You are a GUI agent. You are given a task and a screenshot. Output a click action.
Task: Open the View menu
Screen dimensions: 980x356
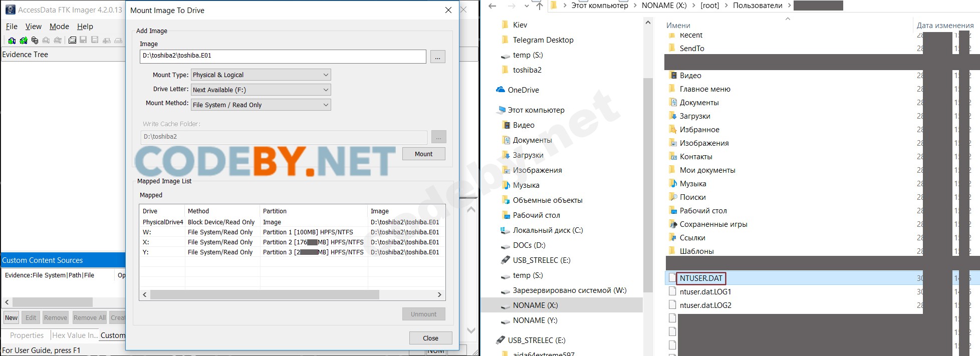pyautogui.click(x=34, y=27)
